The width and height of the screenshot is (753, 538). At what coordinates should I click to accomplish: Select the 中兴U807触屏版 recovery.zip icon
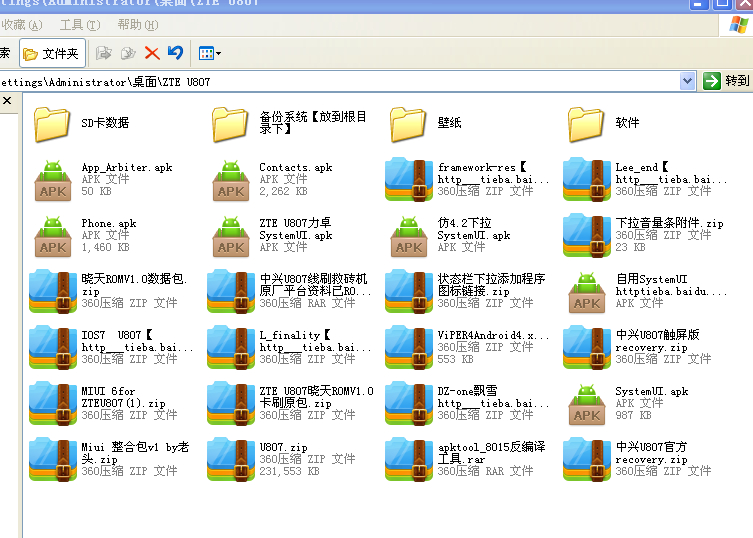click(587, 348)
